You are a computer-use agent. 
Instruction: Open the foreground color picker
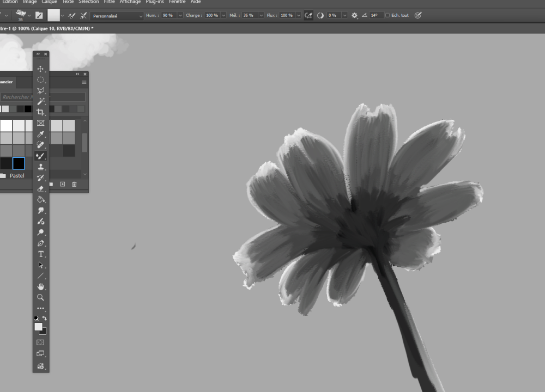pyautogui.click(x=38, y=327)
